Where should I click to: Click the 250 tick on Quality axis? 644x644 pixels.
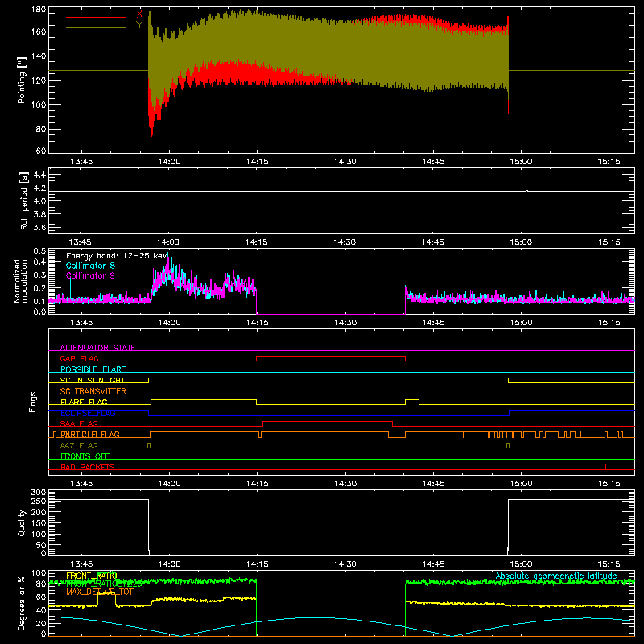point(39,501)
